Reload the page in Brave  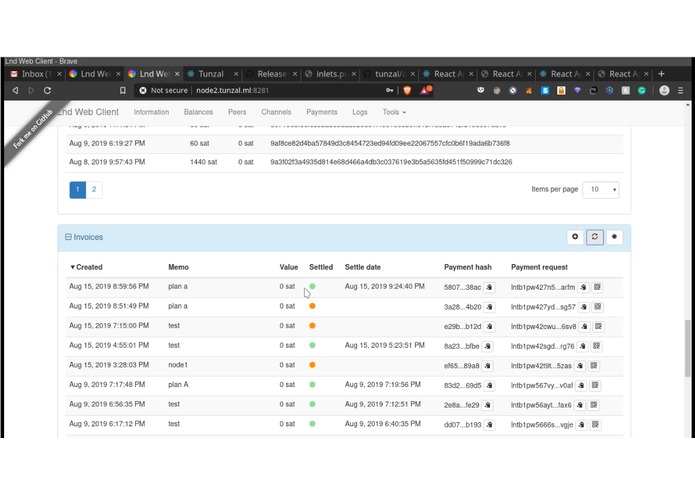(x=47, y=90)
